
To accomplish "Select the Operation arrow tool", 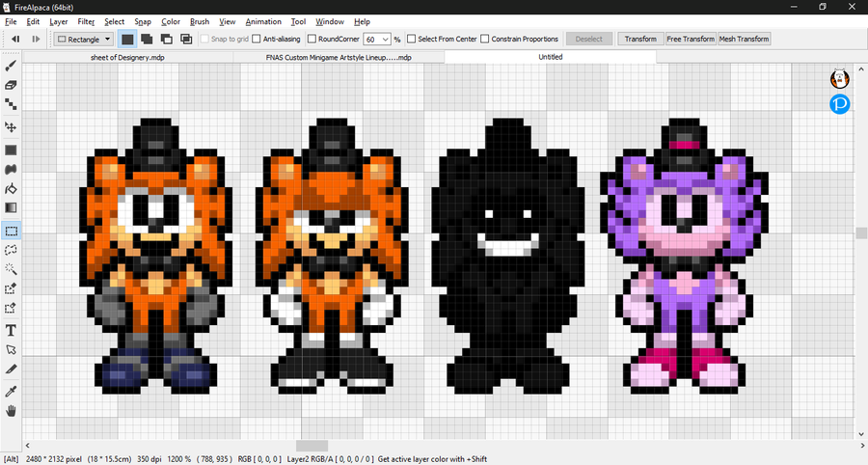I will (x=11, y=350).
